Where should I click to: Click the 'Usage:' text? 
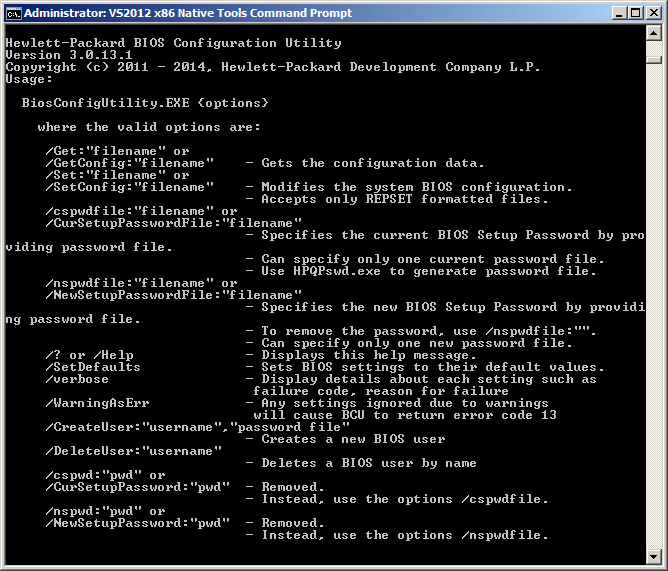[x=29, y=79]
